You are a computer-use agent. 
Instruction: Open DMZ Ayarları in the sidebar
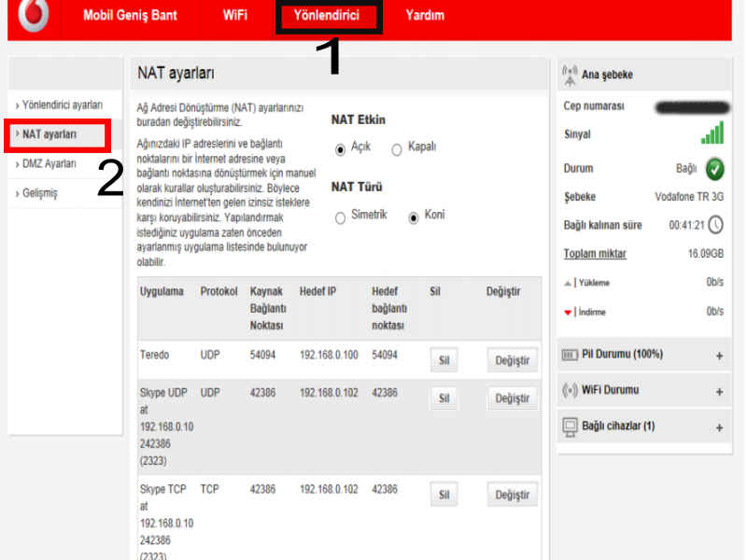49,163
